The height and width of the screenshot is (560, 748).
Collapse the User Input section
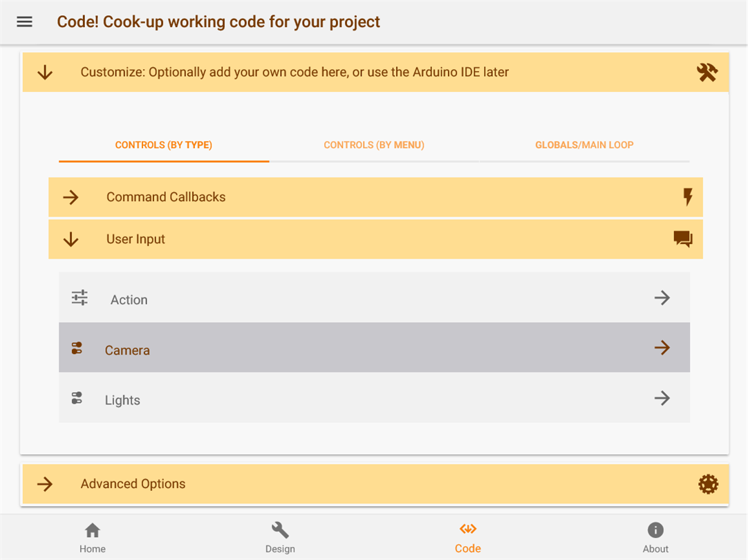click(71, 240)
